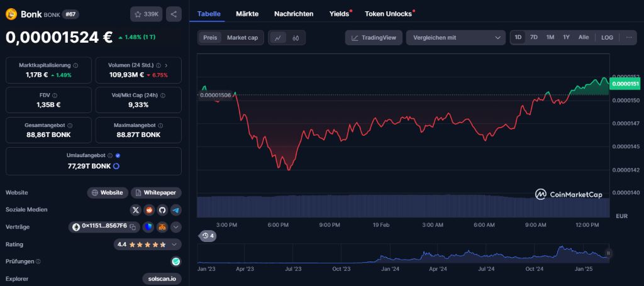Image resolution: width=644 pixels, height=286 pixels.
Task: Grab the right handle of range slider
Action: click(608, 253)
